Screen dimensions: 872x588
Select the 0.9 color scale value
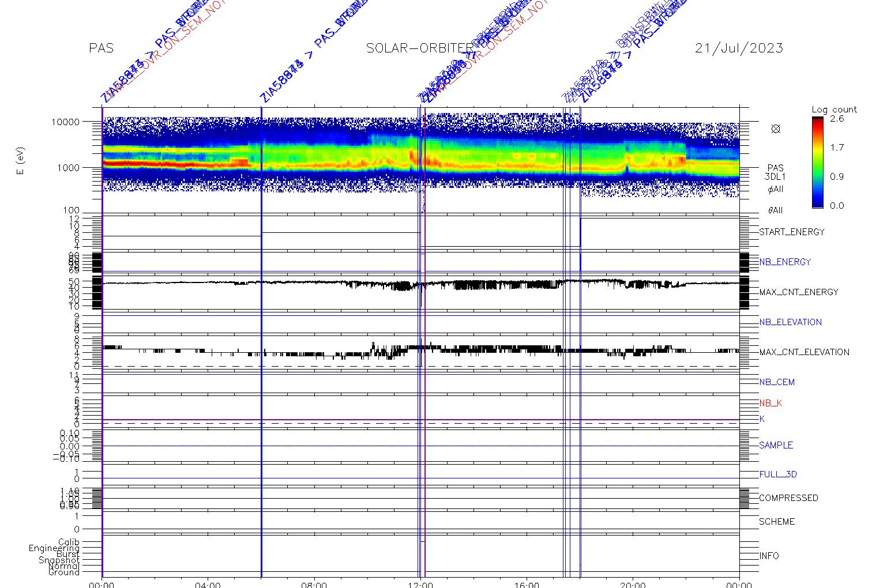(837, 177)
